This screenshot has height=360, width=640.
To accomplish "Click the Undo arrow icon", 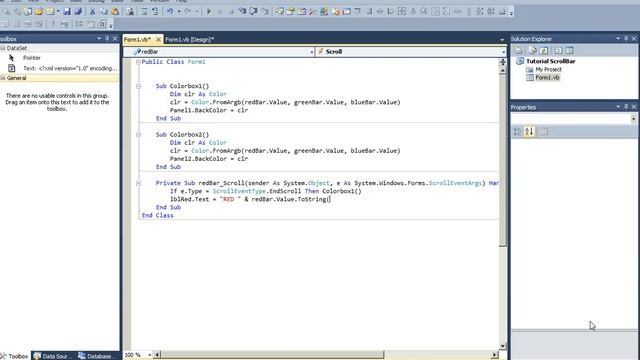I will pyautogui.click(x=170, y=12).
